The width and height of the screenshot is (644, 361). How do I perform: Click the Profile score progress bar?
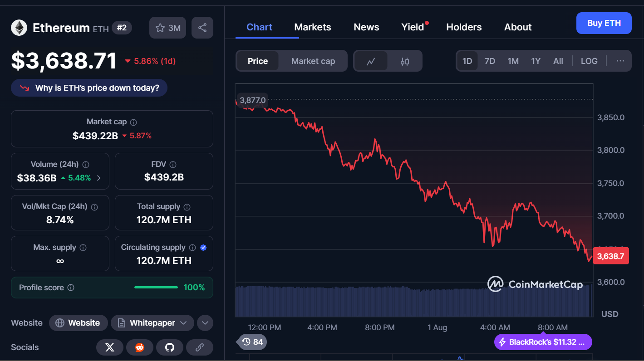point(156,288)
